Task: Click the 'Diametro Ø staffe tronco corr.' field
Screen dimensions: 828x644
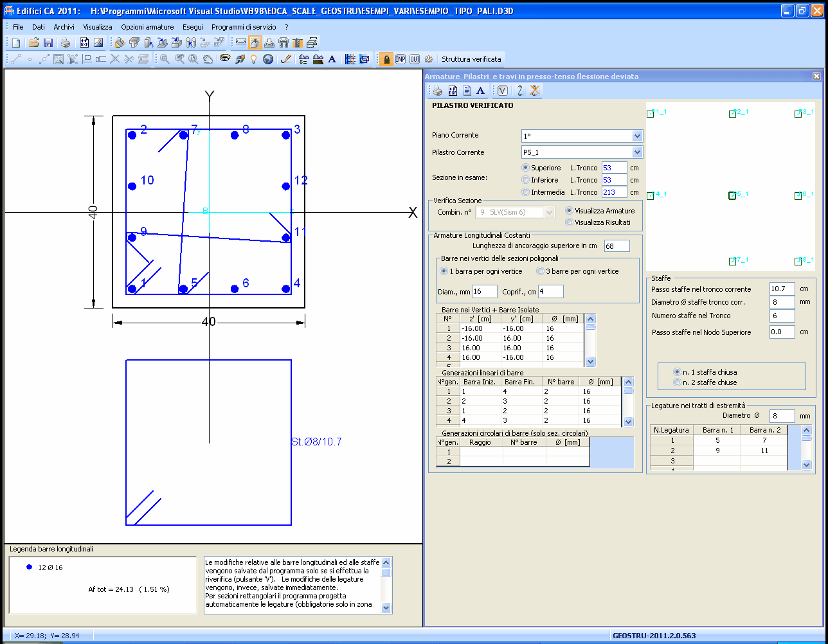Action: coord(782,302)
